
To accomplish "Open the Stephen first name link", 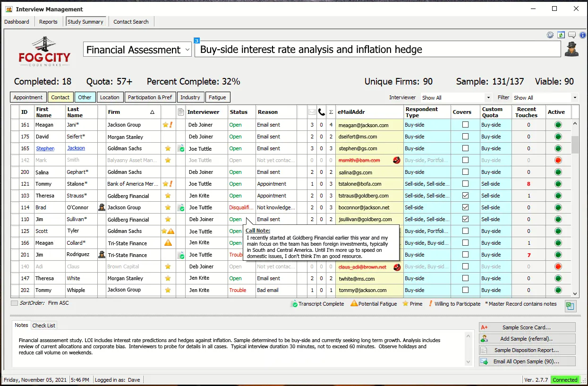I will point(45,148).
